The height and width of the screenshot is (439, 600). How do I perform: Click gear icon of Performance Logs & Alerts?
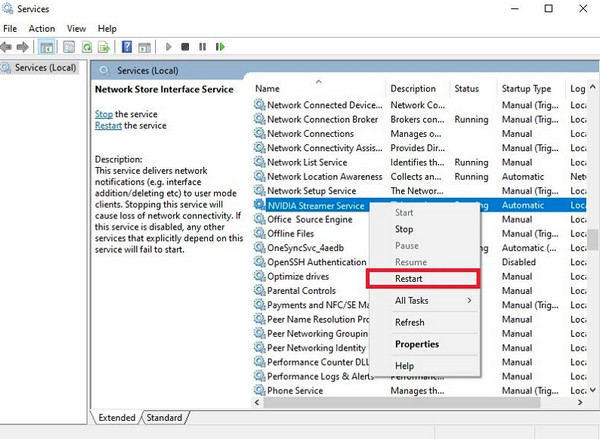coord(259,376)
